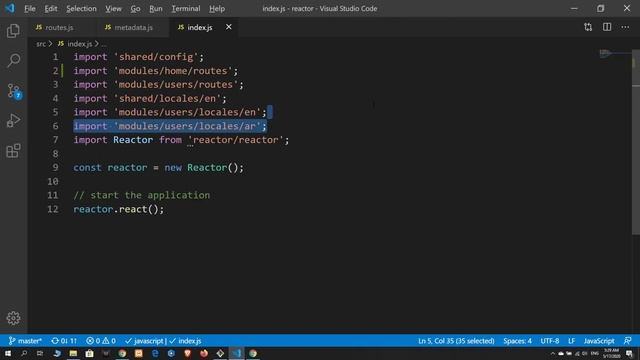640x360 pixels.
Task: Open the View menu
Action: pyautogui.click(x=113, y=9)
